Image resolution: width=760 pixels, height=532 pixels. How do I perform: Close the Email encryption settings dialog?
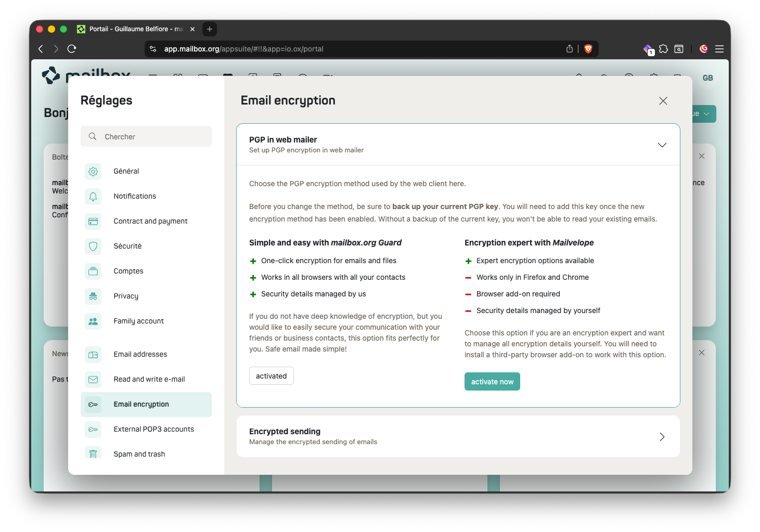point(663,101)
